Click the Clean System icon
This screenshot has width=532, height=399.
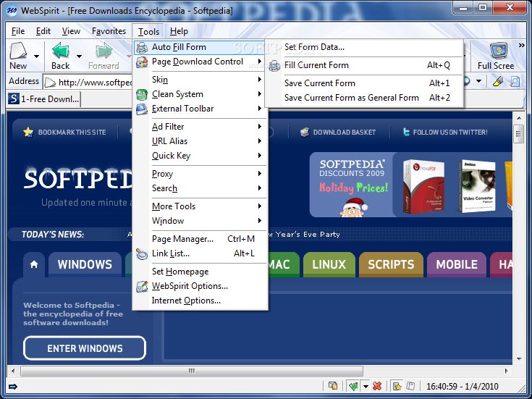click(142, 94)
